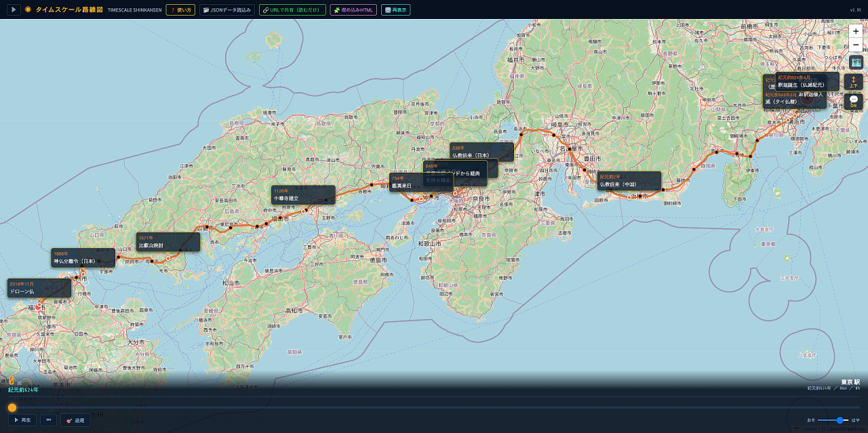868x433 pixels.
Task: Click the play icon in the top header
Action: click(14, 10)
